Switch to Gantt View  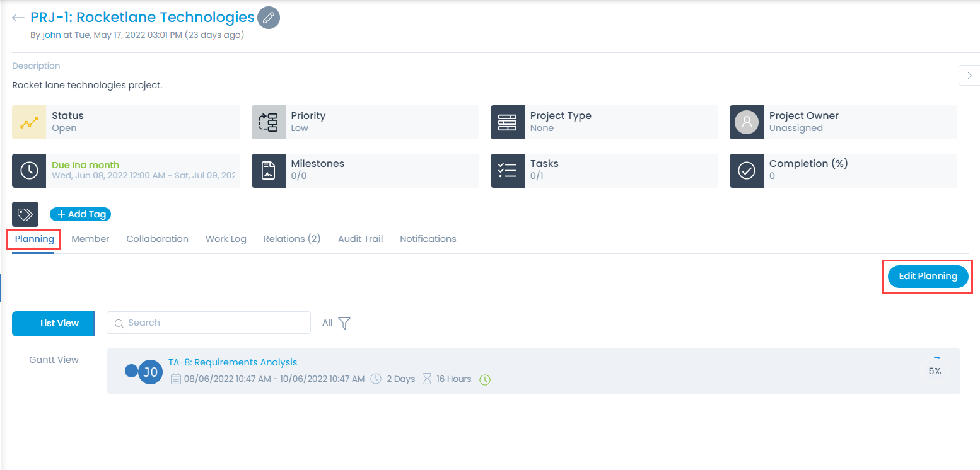(x=54, y=360)
